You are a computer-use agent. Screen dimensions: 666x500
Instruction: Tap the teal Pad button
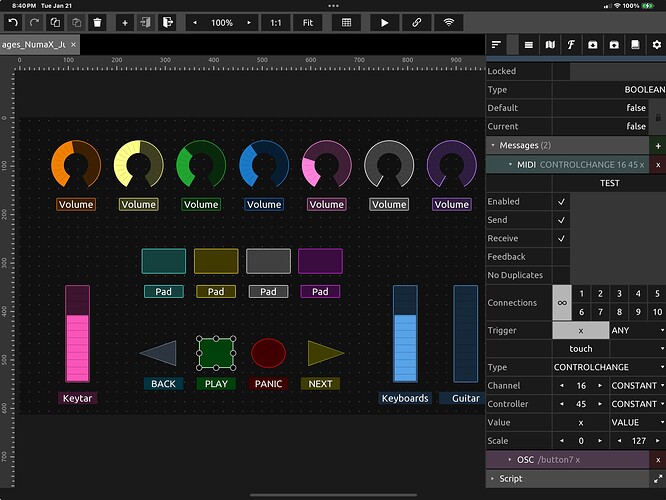click(x=164, y=261)
